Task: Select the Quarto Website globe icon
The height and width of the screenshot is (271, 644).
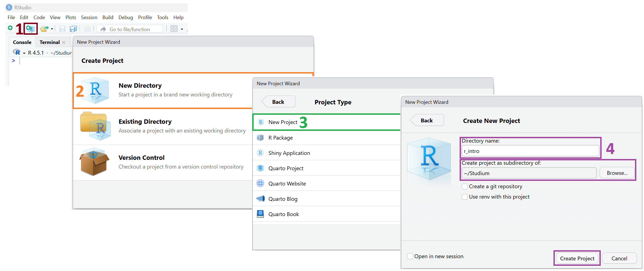Action: [260, 183]
